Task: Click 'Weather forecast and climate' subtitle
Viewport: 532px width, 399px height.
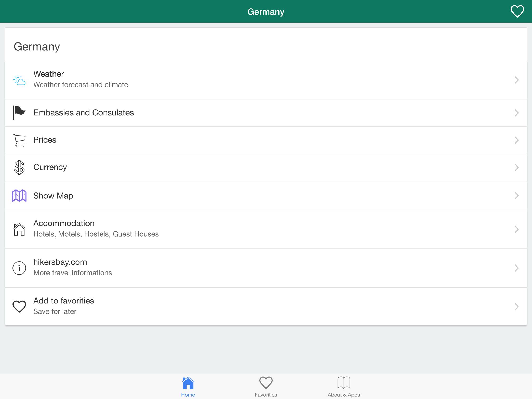Action: (81, 85)
